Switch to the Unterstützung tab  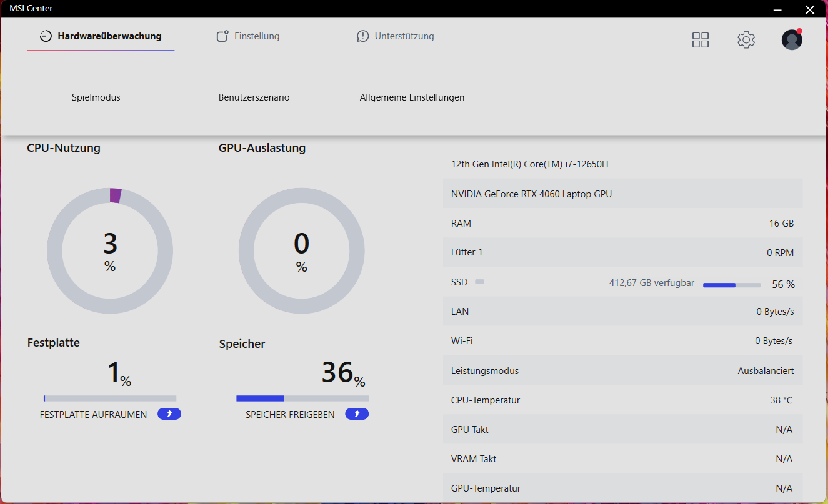click(x=404, y=36)
